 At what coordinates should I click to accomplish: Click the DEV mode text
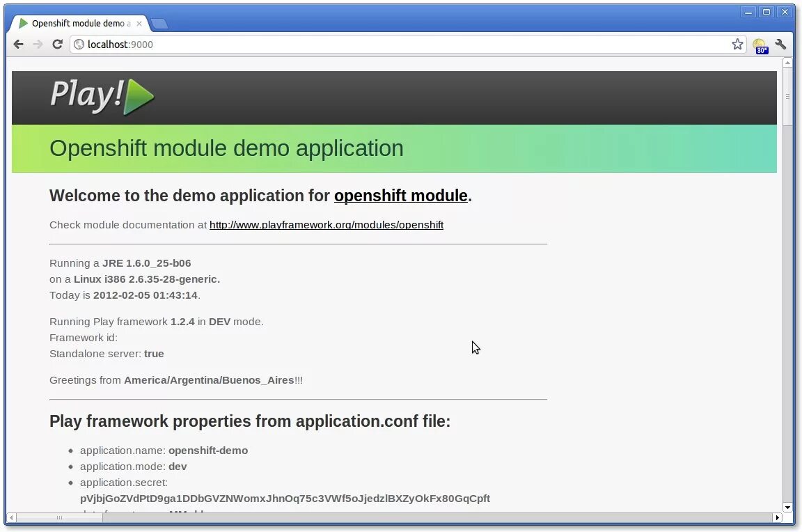pos(219,322)
